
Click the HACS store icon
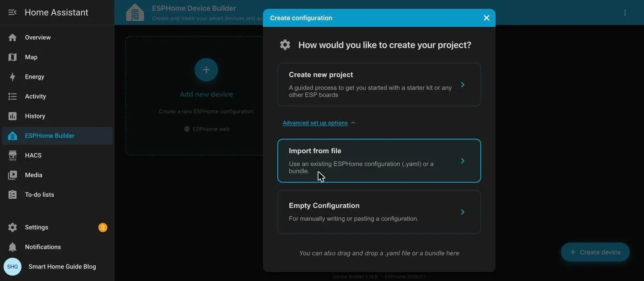click(13, 155)
